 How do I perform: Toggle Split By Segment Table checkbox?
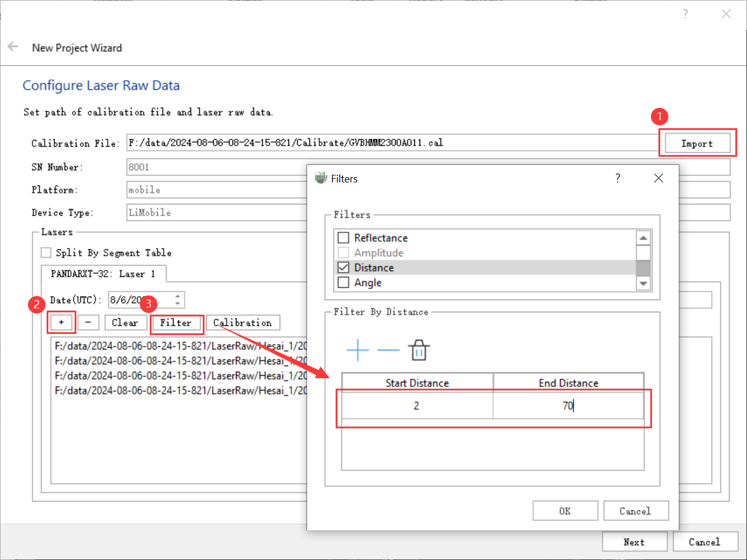tap(46, 253)
